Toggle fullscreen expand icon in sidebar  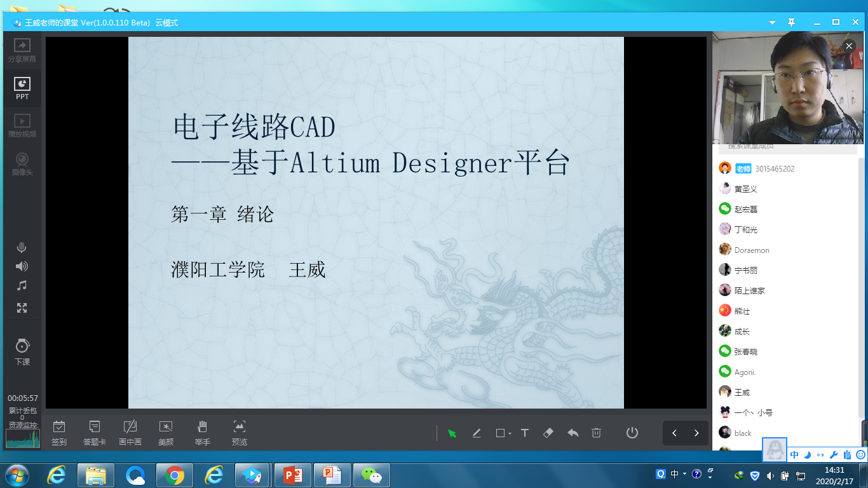click(x=22, y=308)
